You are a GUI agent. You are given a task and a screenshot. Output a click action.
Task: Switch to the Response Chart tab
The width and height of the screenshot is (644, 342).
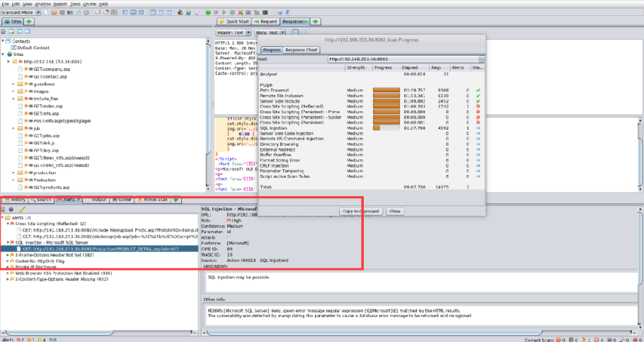(301, 50)
